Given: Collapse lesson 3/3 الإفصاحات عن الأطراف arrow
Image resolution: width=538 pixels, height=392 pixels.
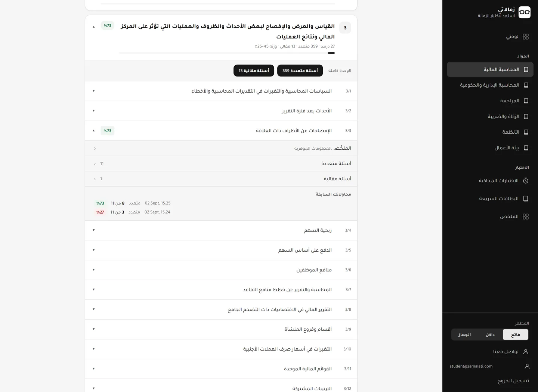Looking at the screenshot, I should click(x=94, y=131).
